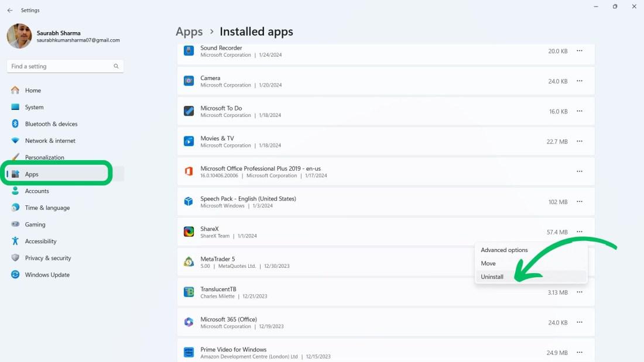Open more options for Microsoft Office Professional Plus
This screenshot has width=644, height=362.
click(579, 171)
